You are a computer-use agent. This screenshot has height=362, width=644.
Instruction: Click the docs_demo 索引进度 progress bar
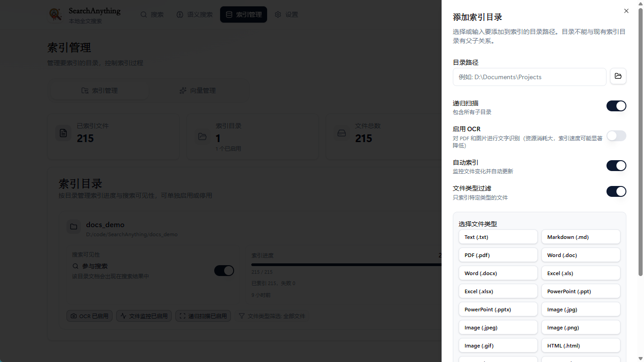346,265
